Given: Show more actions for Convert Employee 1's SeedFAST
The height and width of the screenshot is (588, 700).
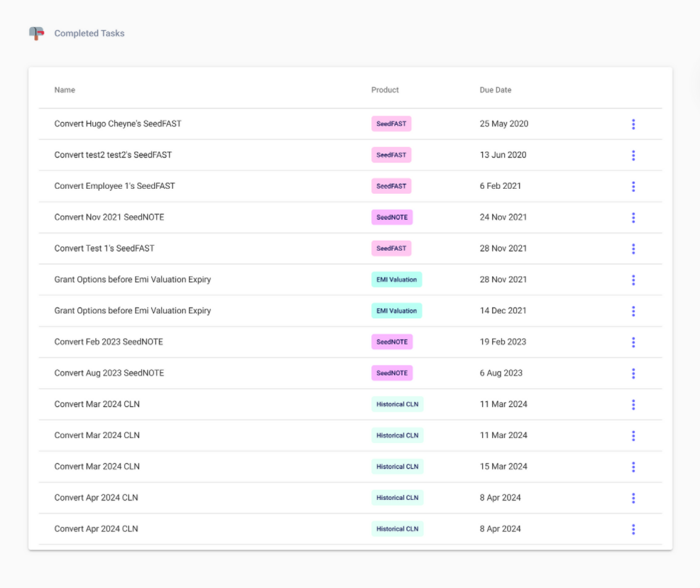Looking at the screenshot, I should (633, 187).
